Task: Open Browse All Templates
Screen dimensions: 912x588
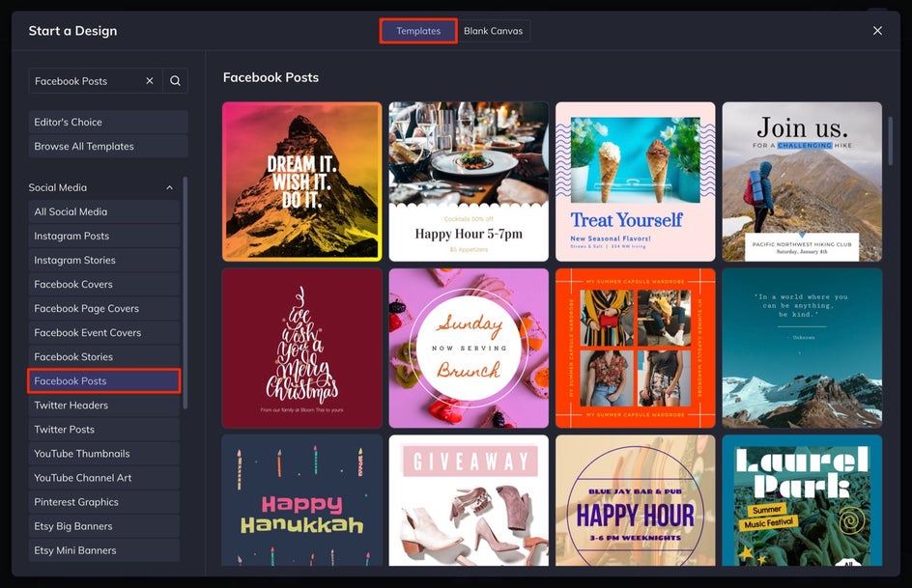Action: coord(108,147)
